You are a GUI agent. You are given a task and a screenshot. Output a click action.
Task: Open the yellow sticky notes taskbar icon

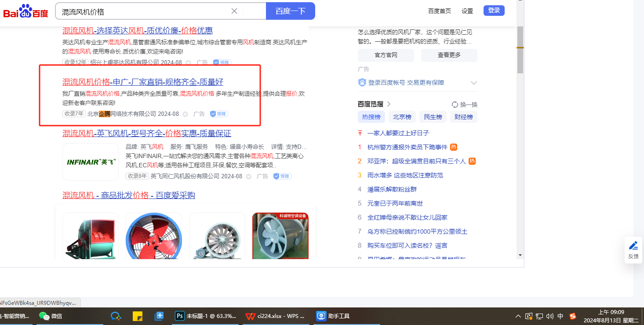pos(138,316)
